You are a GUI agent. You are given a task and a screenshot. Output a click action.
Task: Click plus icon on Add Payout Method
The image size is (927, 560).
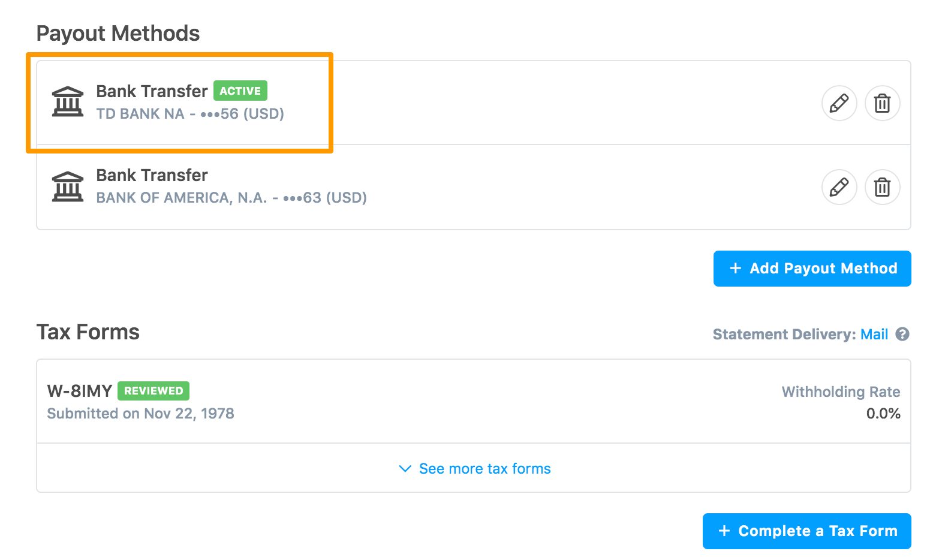[x=735, y=269]
